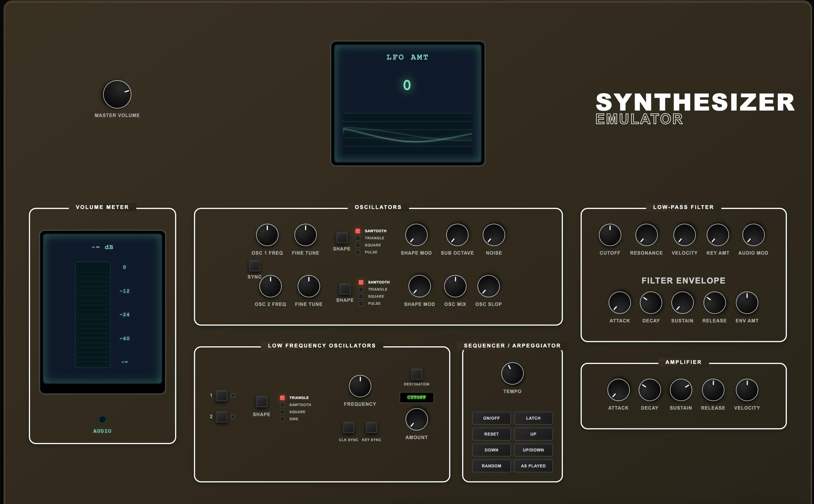
Task: Click the OSC Mix knob
Action: pos(455,286)
